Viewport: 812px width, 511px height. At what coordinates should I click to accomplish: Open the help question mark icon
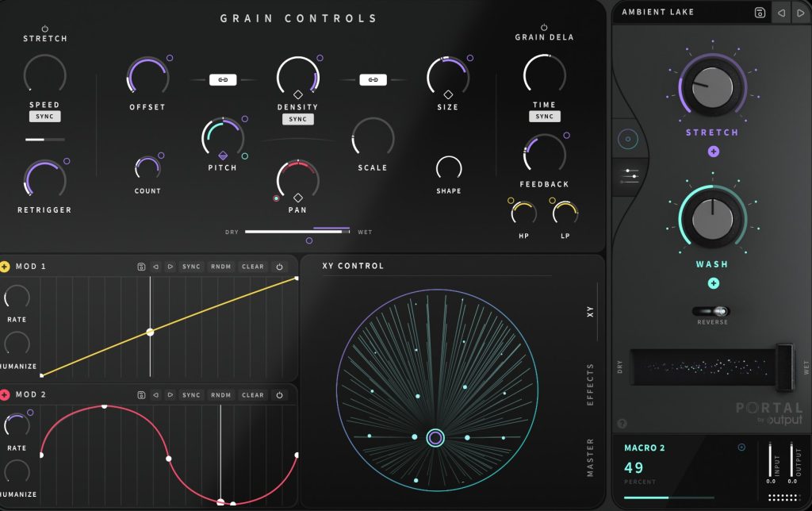(622, 423)
